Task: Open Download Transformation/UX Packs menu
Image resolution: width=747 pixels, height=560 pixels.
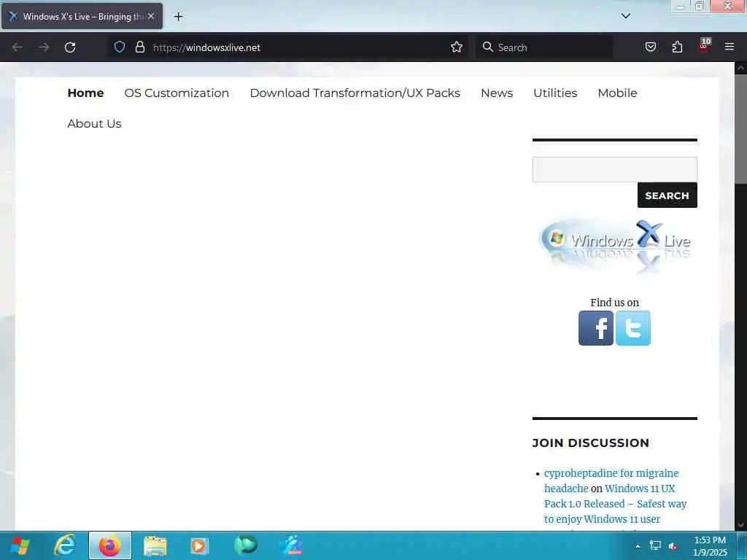Action: pyautogui.click(x=355, y=93)
